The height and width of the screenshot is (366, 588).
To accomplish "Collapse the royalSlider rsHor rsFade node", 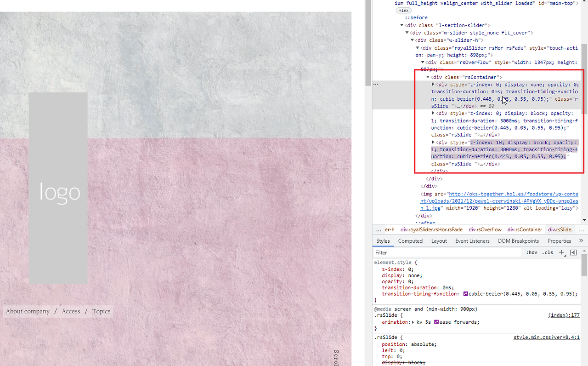I will (x=418, y=48).
